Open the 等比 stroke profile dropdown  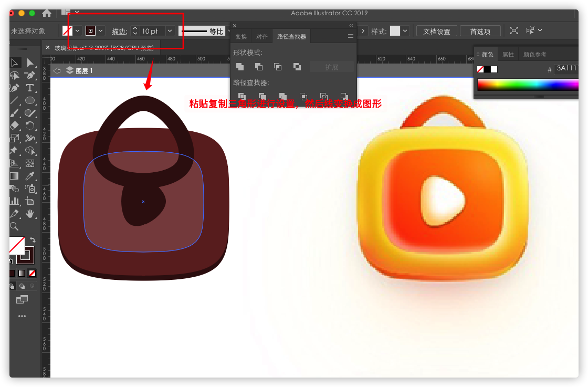(x=228, y=31)
